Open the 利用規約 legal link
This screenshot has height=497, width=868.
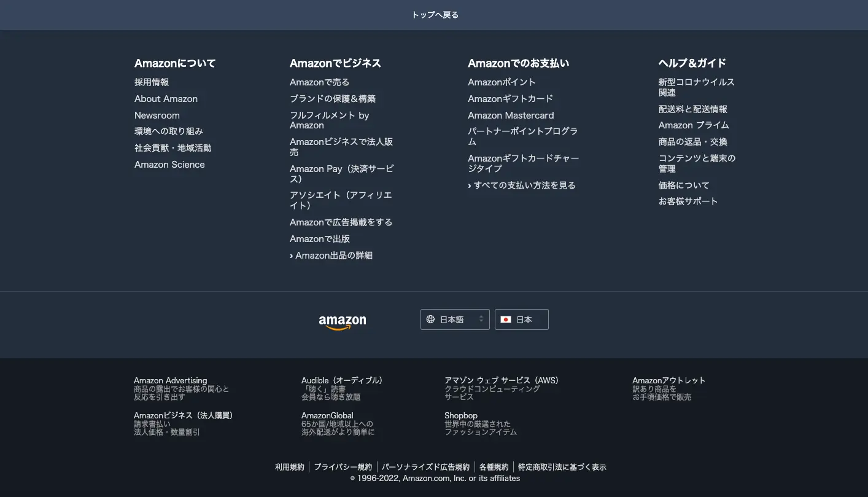click(x=290, y=468)
